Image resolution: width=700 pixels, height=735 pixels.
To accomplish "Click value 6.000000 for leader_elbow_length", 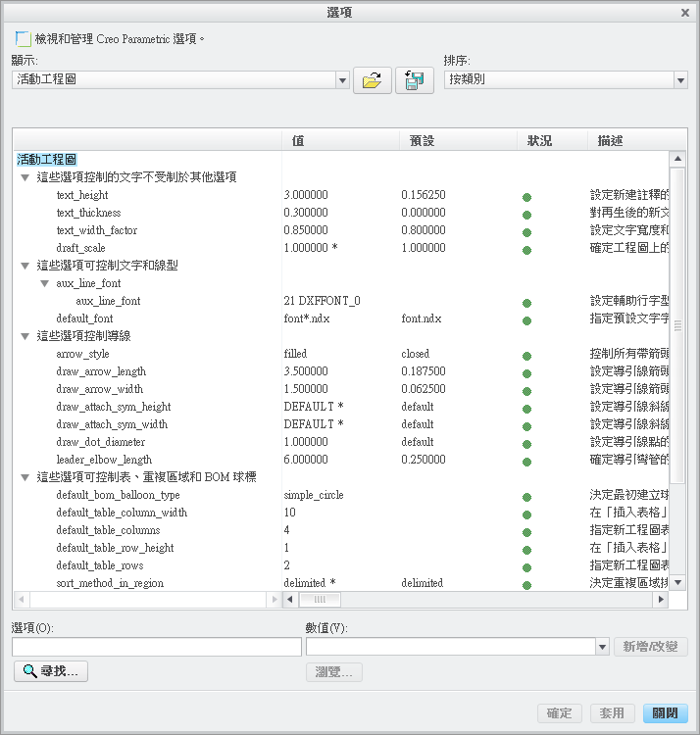I will point(306,460).
